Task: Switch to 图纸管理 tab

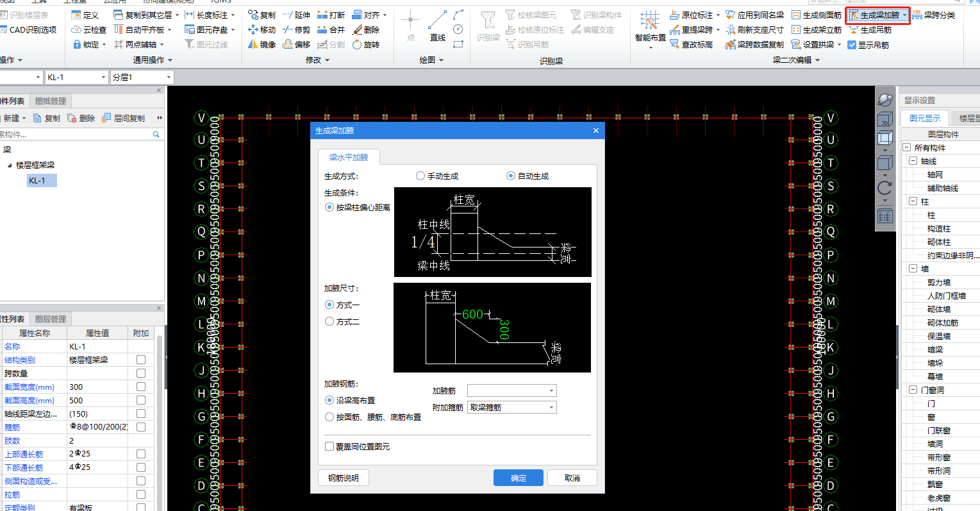Action: (51, 101)
